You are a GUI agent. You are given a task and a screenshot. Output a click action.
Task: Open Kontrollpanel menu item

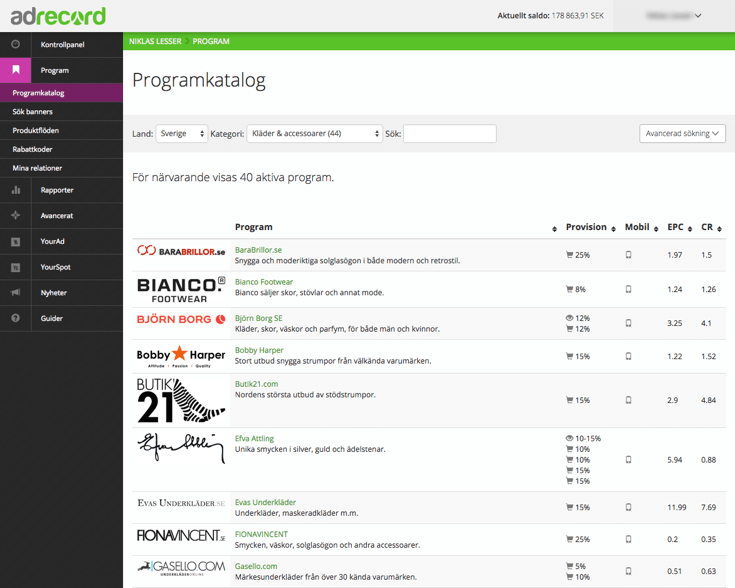pyautogui.click(x=62, y=45)
